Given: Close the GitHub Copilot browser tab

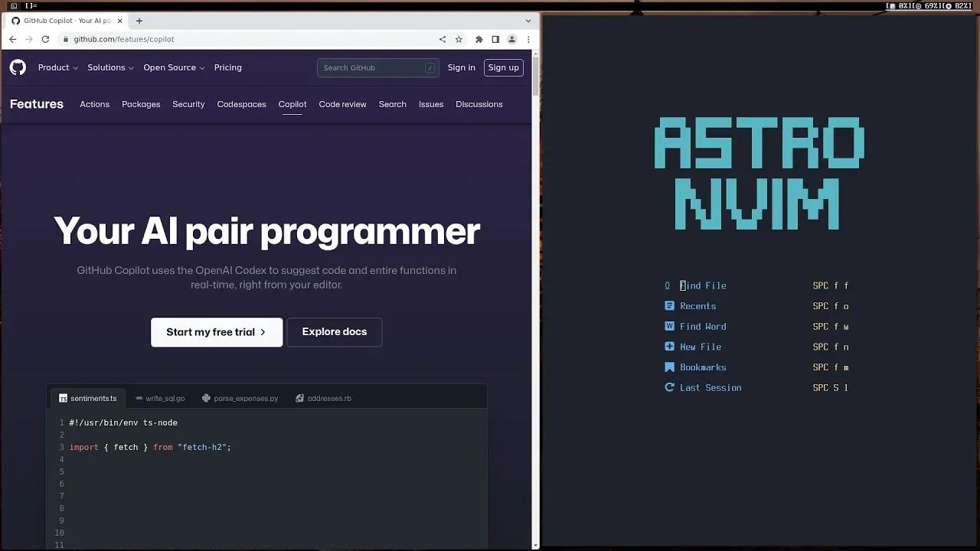Looking at the screenshot, I should point(119,21).
